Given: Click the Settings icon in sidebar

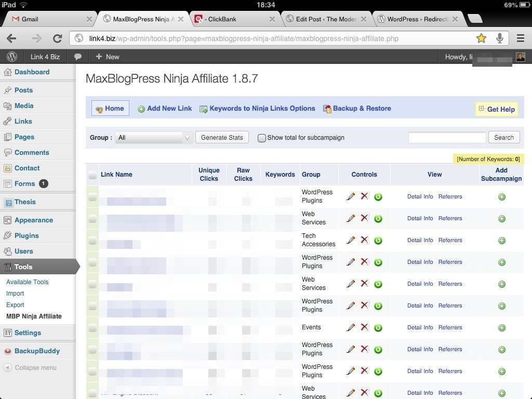Looking at the screenshot, I should click(7, 333).
